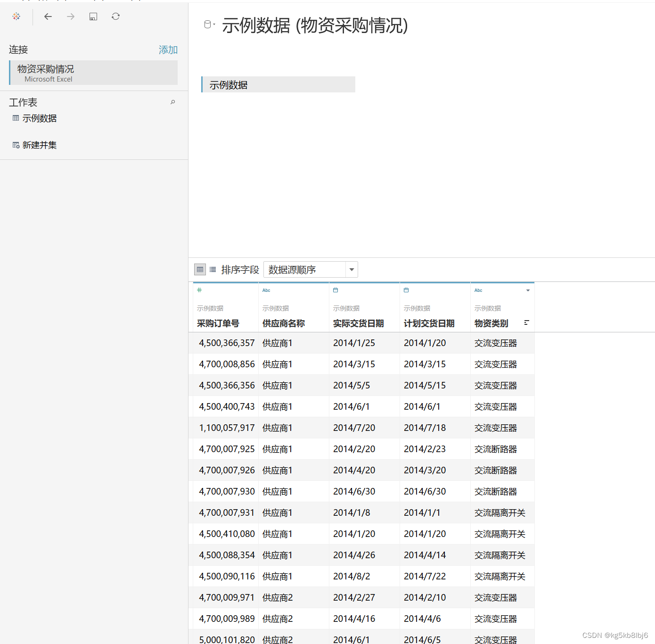Select the 示例数据 worksheet in the sidebar
Viewport: 655px width, 644px height.
click(40, 118)
